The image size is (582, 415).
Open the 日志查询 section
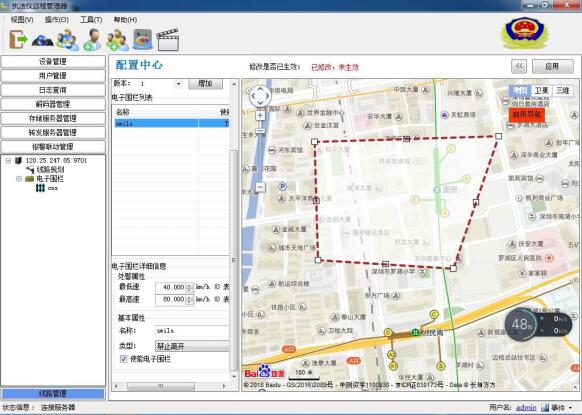tap(53, 90)
